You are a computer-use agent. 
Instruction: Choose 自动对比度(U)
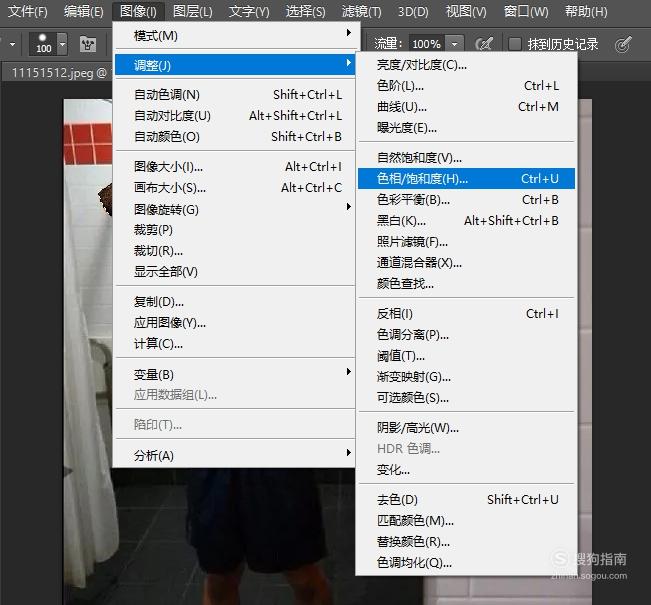coord(235,115)
